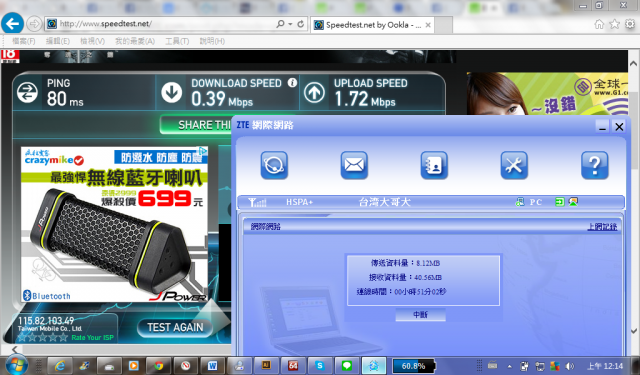Click the upload speed arrow icon
This screenshot has width=640, height=375.
[x=314, y=92]
